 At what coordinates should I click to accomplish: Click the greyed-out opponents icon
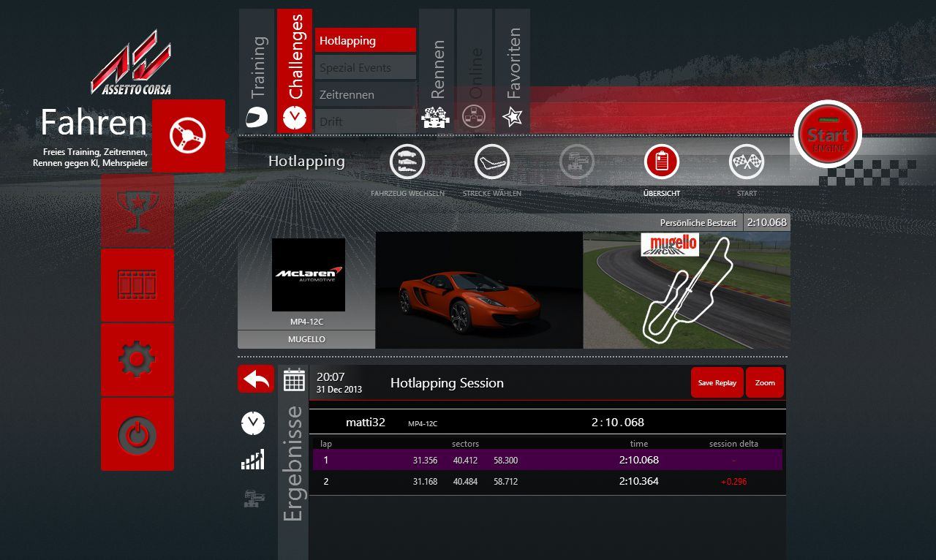(577, 162)
